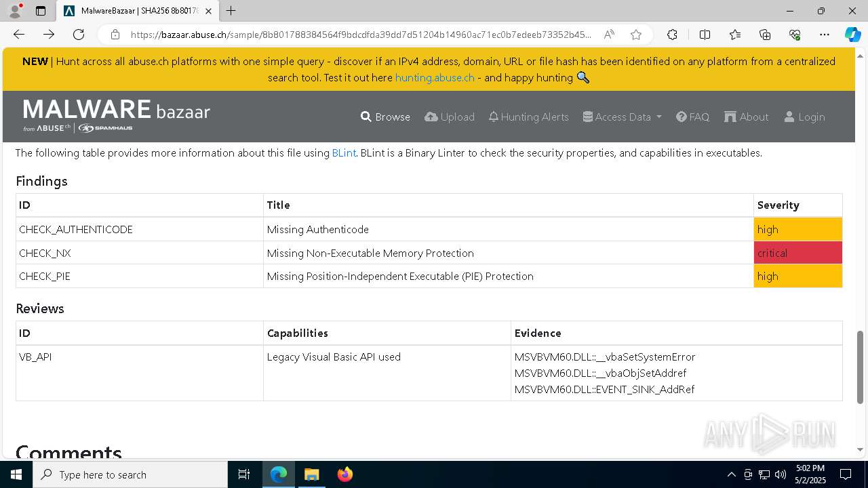868x488 pixels.
Task: Open a new browser tab
Action: point(231,11)
